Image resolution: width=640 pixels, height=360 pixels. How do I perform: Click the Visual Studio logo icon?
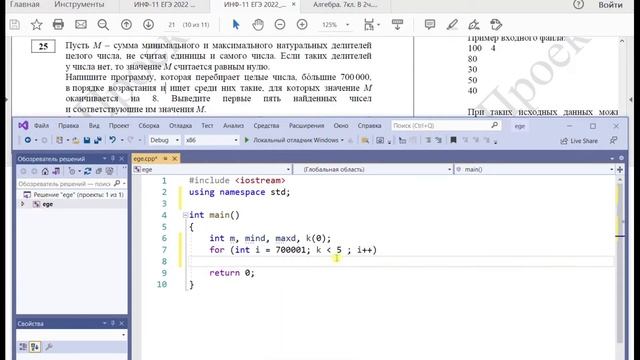(23, 126)
